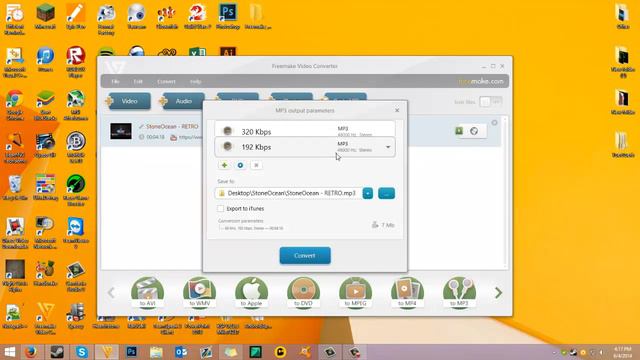640x360 pixels.
Task: Open the blue Save to location dropdown
Action: click(x=368, y=193)
